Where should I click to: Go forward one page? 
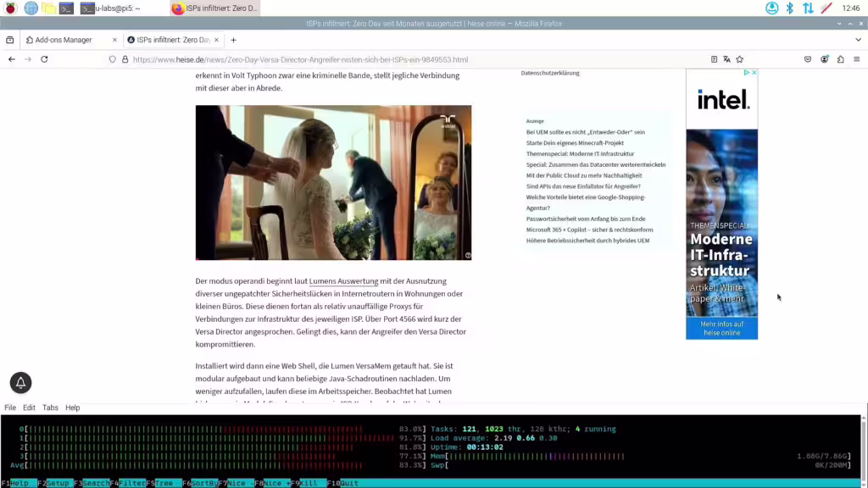28,59
